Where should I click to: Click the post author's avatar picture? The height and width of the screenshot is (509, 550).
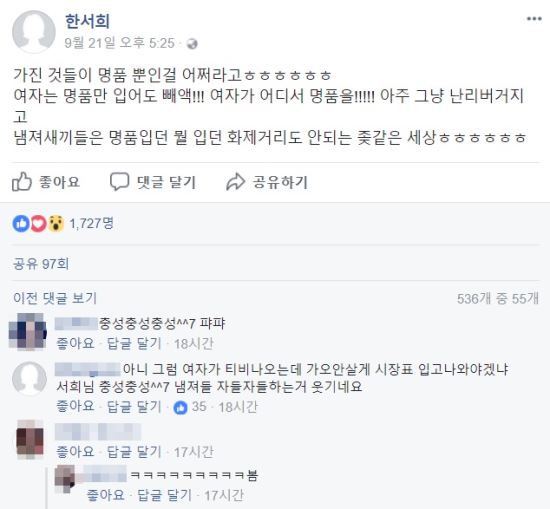pos(34,32)
